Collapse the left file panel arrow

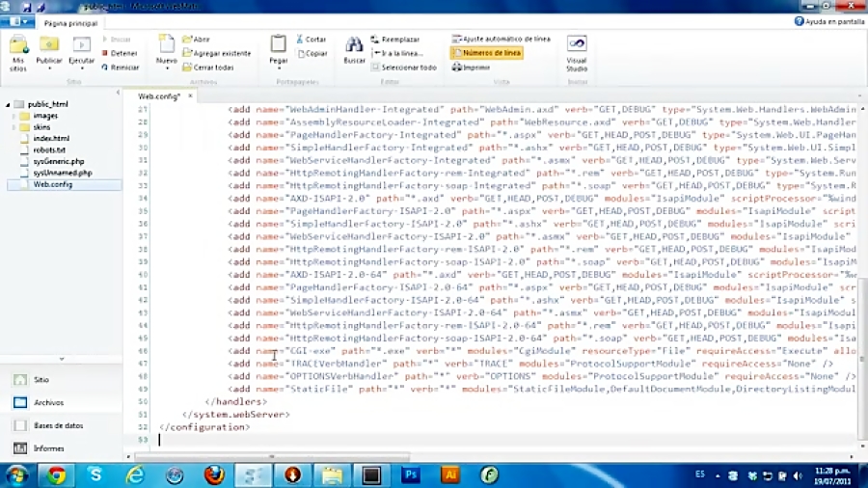pos(118,93)
